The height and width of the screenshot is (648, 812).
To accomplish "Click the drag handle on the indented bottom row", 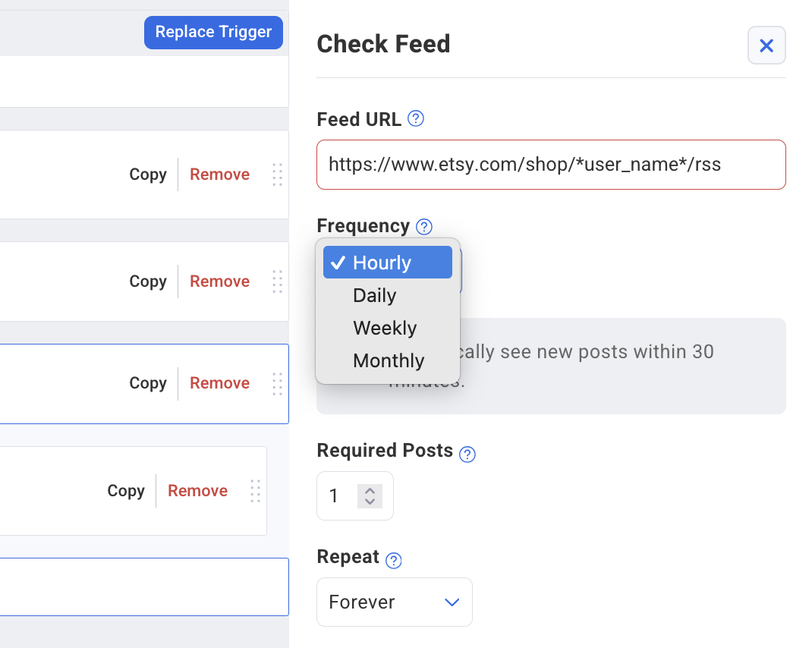I will pos(255,491).
